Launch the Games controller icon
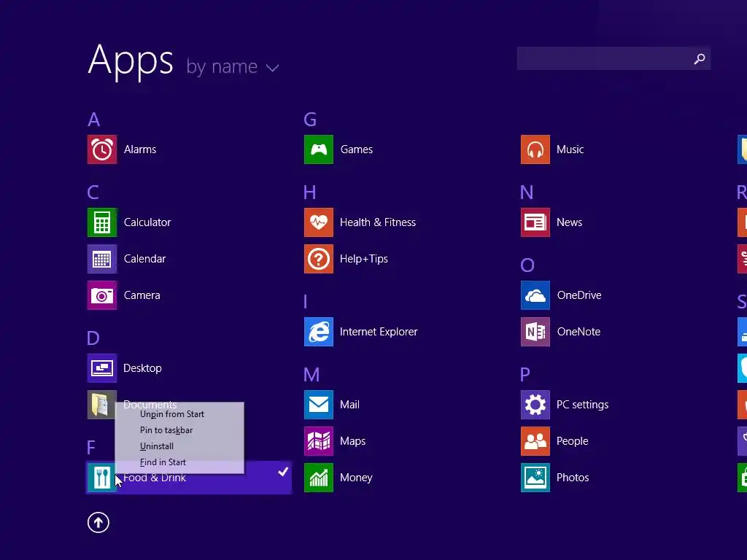 point(319,149)
